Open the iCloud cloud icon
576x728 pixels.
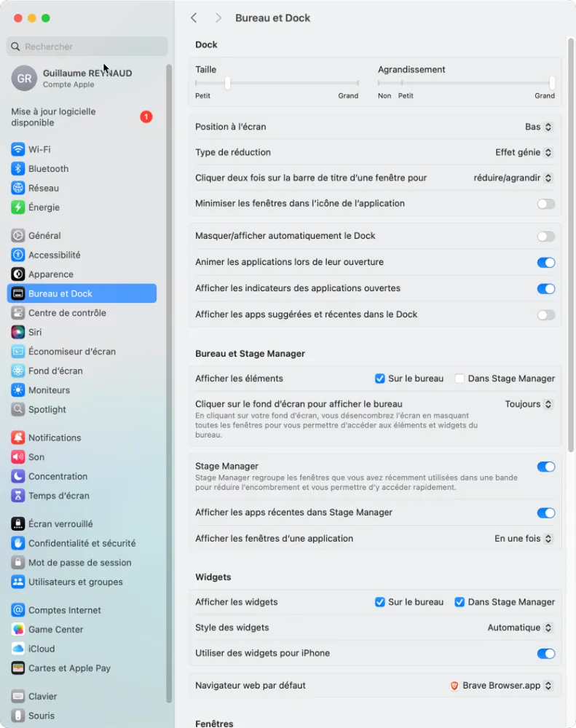(x=17, y=649)
